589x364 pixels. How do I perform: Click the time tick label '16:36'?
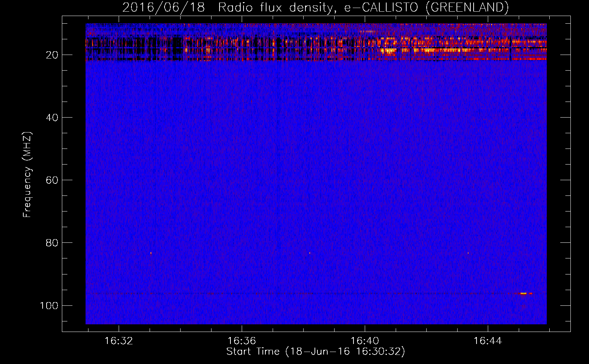[x=242, y=341]
